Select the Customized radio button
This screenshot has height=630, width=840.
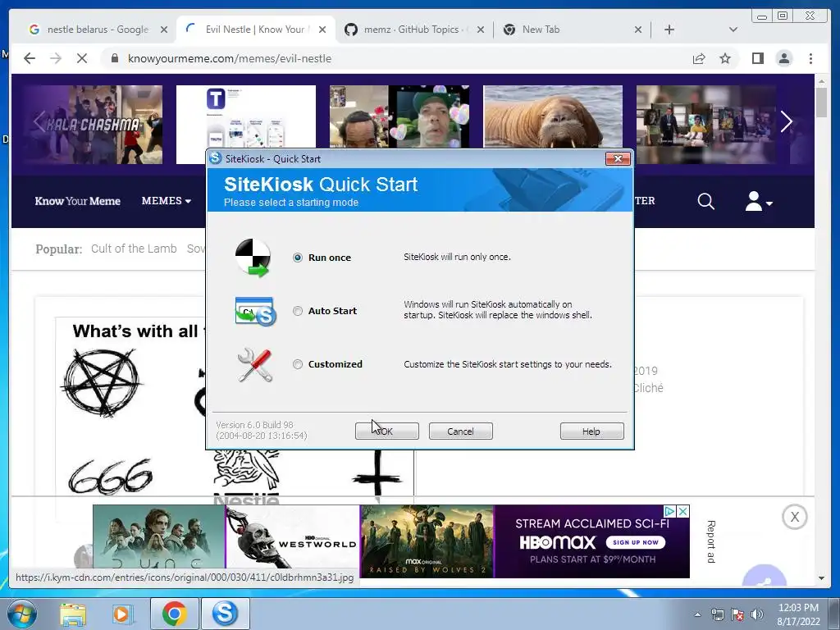[x=297, y=364]
